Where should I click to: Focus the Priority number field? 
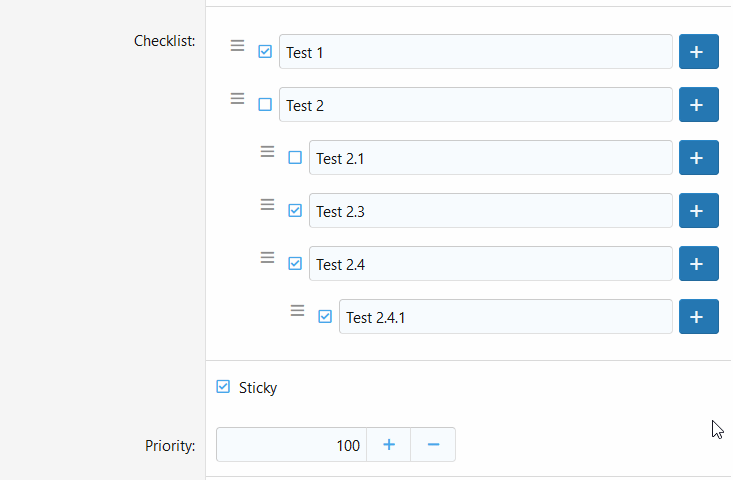coord(292,444)
